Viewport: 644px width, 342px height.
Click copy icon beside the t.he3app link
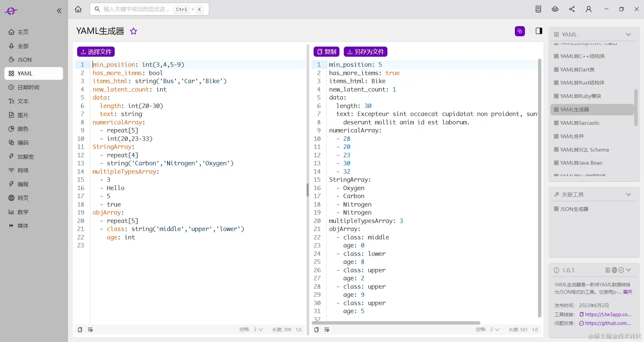click(582, 315)
